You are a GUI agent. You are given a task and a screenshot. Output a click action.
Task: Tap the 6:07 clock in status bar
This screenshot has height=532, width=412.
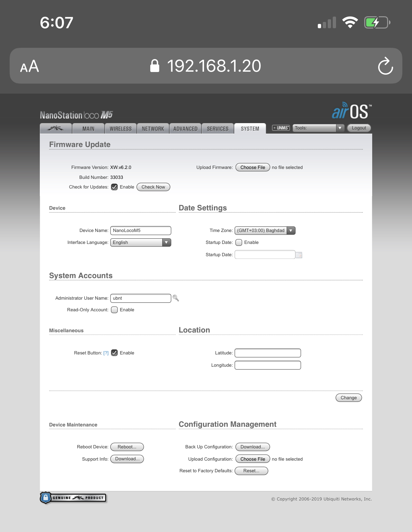56,23
